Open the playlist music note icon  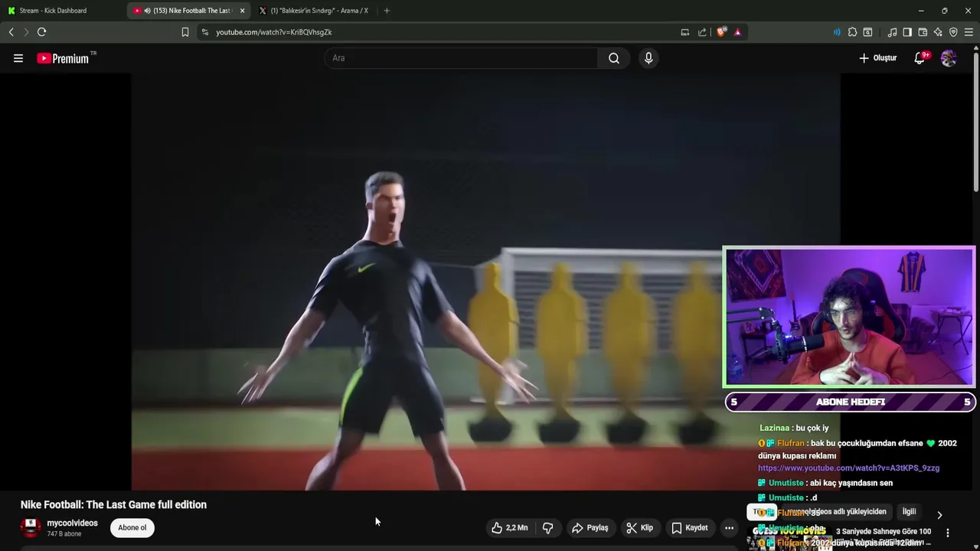coord(892,32)
